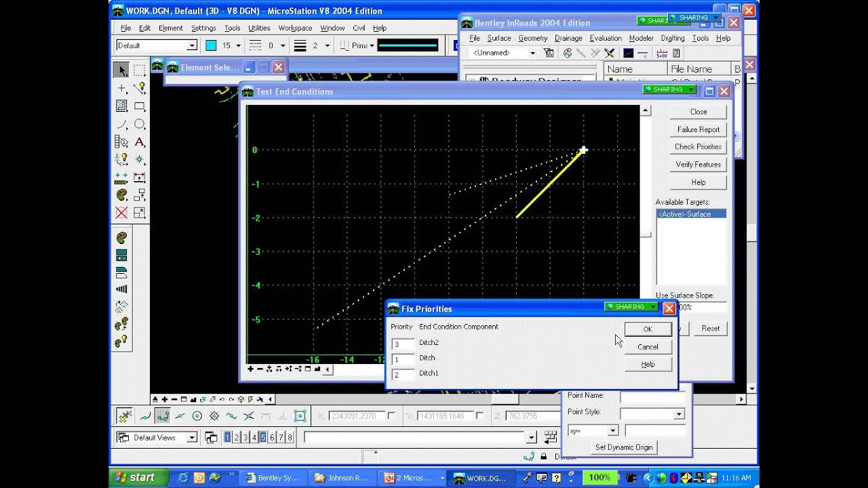Toggle the AccuSnap button on snap toolbar
Screen dimensions: 868x488
pyautogui.click(x=125, y=416)
